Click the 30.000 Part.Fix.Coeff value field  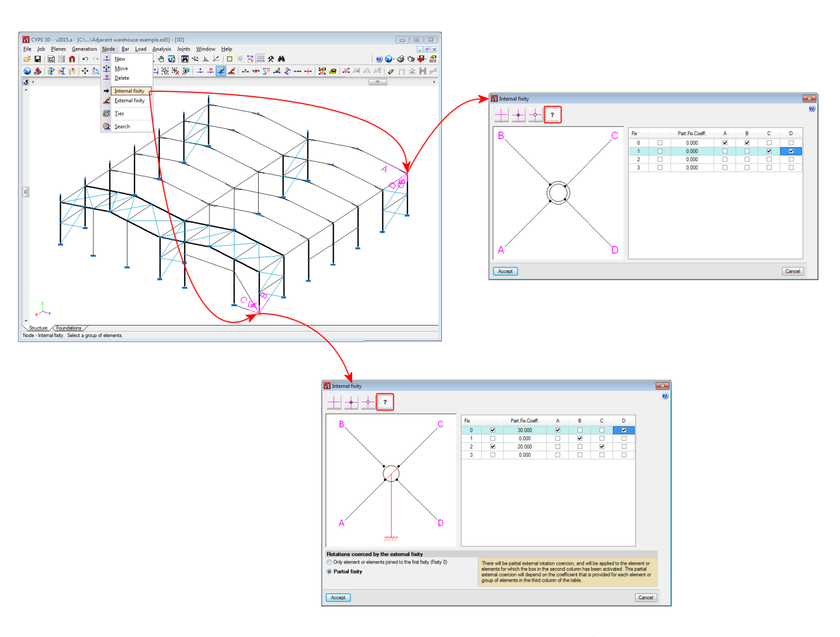[524, 430]
